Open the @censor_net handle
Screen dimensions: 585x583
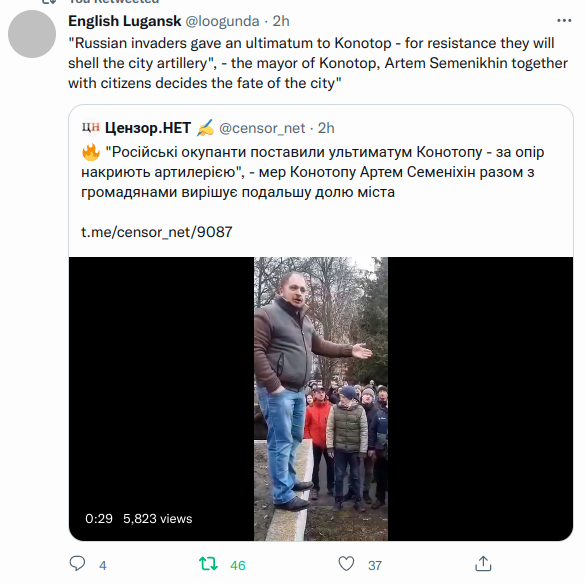(262, 128)
